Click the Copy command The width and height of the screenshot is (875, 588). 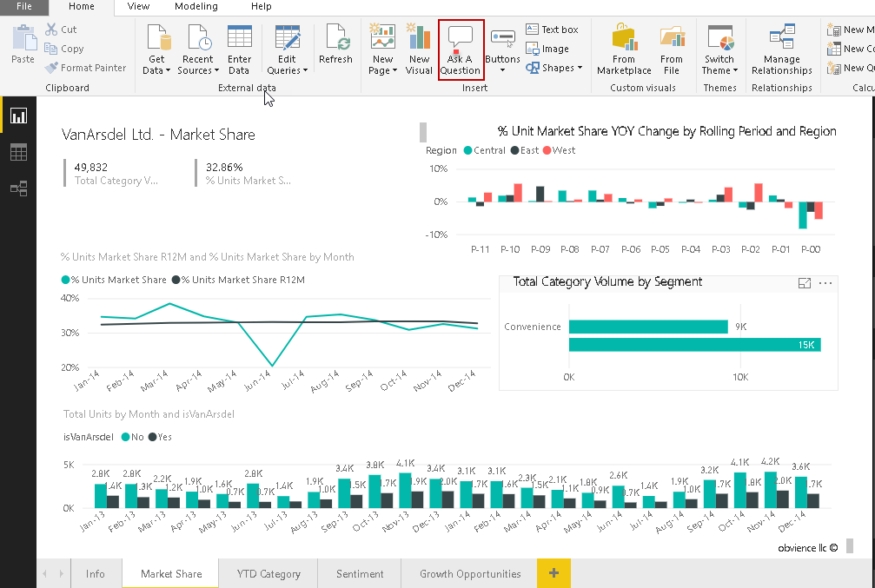[64, 49]
